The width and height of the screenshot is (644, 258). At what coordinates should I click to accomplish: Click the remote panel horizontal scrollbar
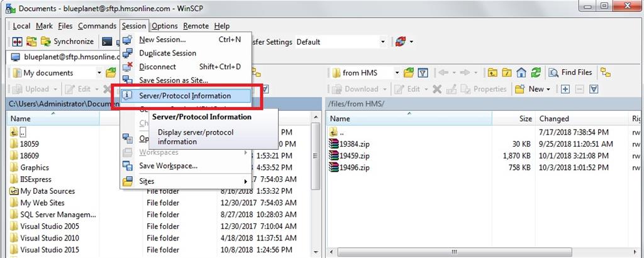point(454,252)
